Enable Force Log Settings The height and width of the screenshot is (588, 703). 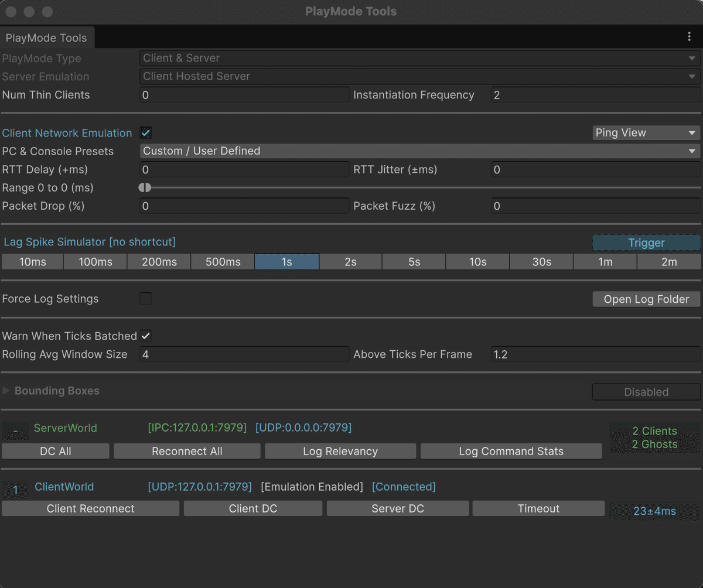tap(145, 299)
